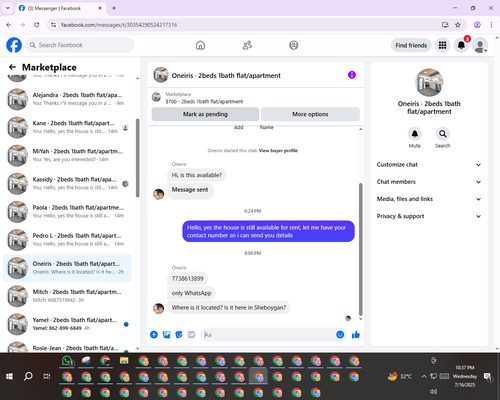Expand the Customize chat section

click(429, 165)
